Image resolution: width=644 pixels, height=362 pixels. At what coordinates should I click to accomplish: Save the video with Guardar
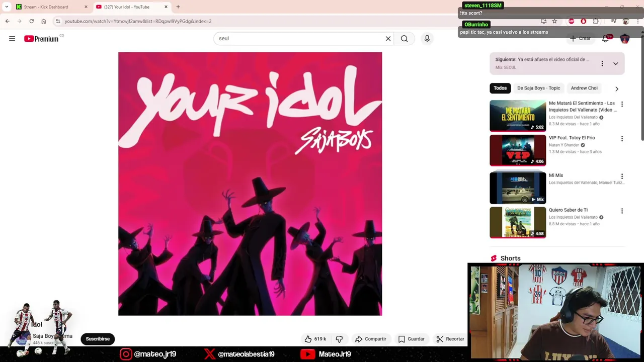click(x=412, y=339)
